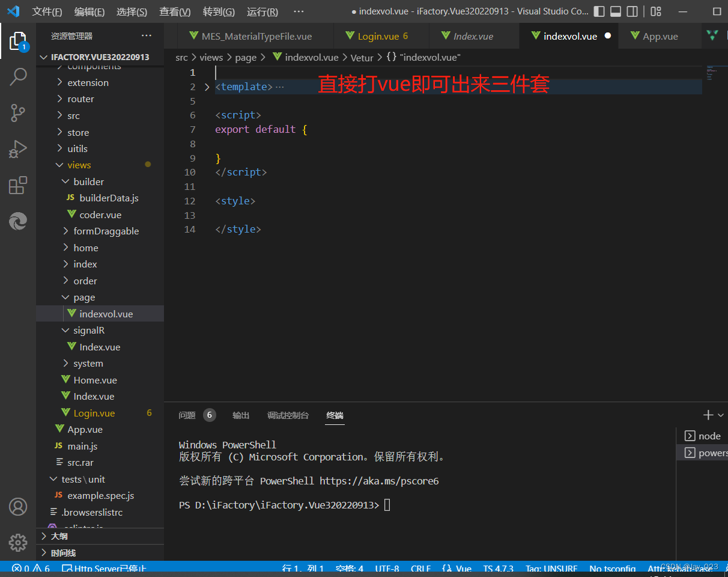Open the Explorer view in the activity bar
The height and width of the screenshot is (577, 728).
[x=18, y=41]
